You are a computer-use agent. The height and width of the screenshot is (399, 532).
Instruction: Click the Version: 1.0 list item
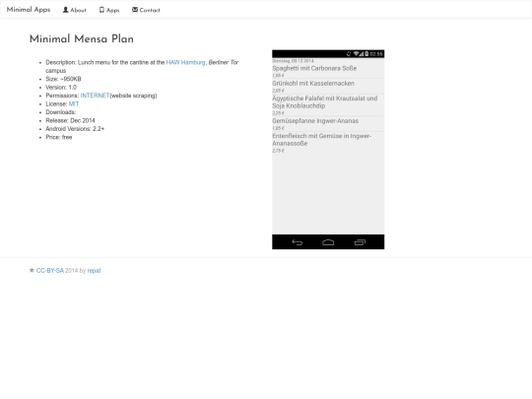coord(61,88)
